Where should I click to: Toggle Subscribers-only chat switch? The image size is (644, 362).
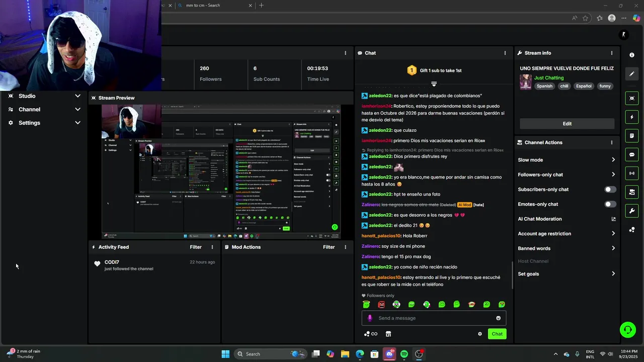click(x=610, y=190)
